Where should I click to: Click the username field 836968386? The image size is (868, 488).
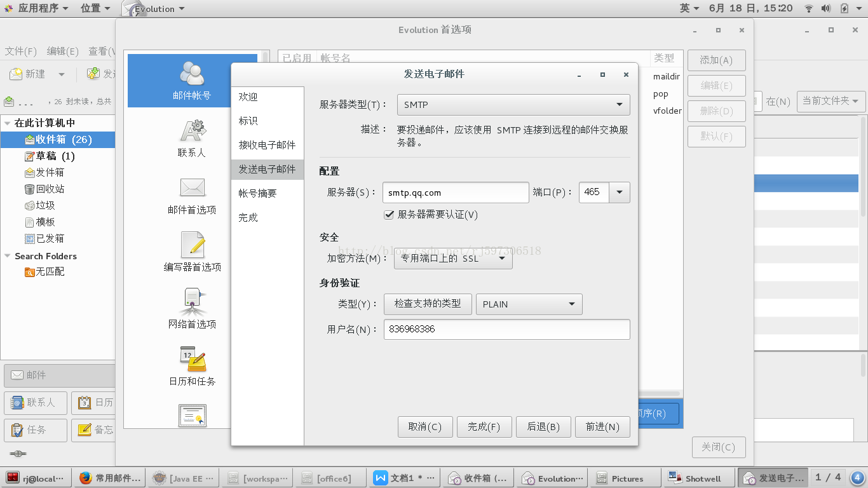[507, 329]
